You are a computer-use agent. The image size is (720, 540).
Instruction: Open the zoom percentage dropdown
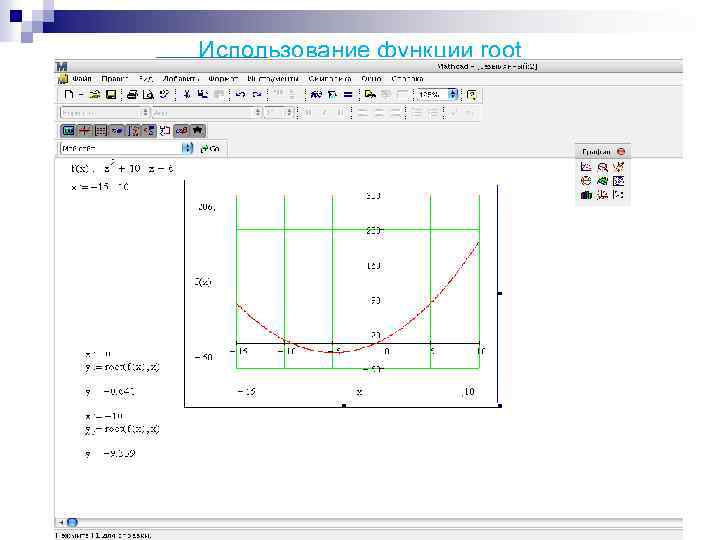[453, 95]
